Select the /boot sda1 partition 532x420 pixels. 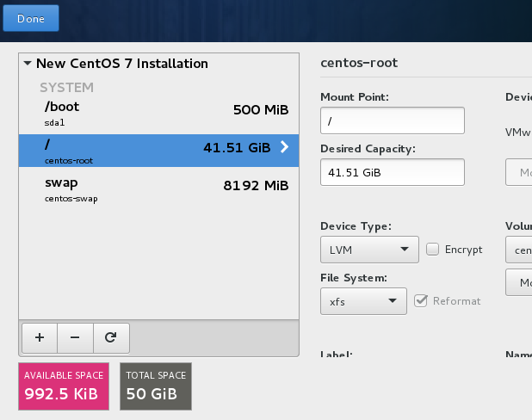point(158,114)
